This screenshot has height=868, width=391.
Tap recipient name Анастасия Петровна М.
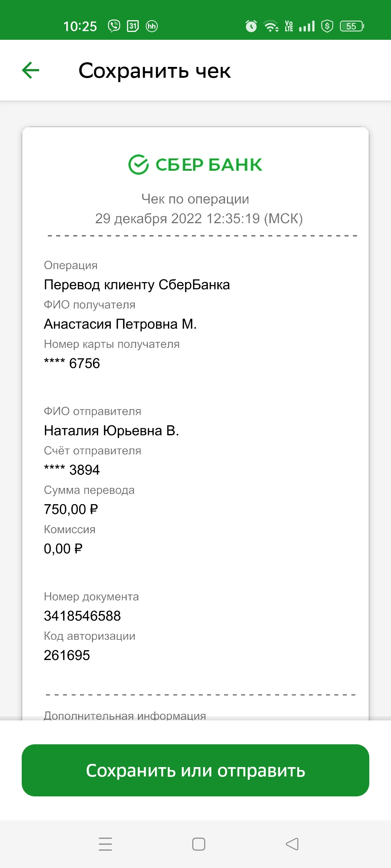120,324
